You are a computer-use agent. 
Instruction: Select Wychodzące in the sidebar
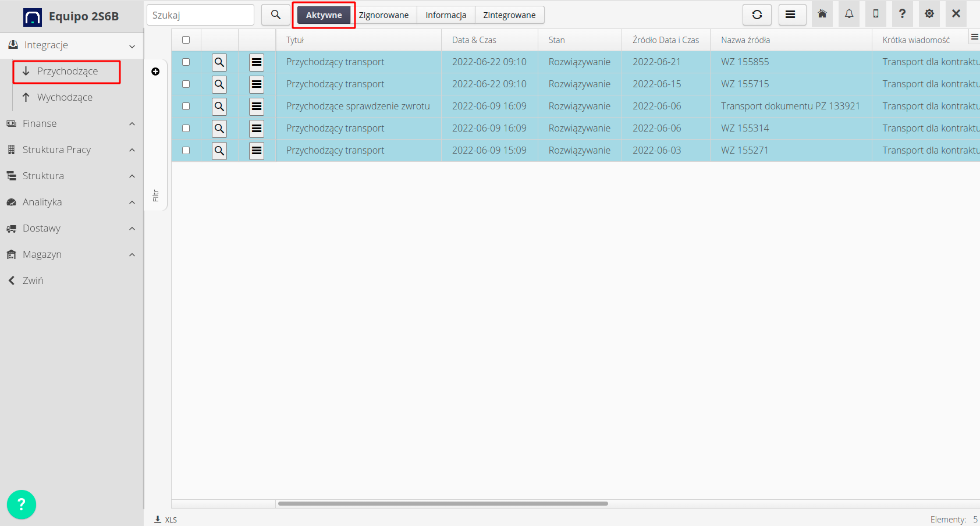65,97
